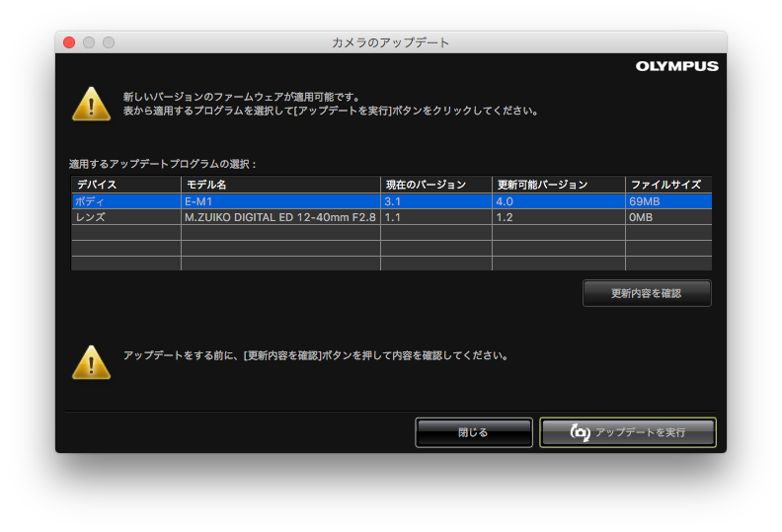Click the OLYMPUS logo

pos(676,66)
